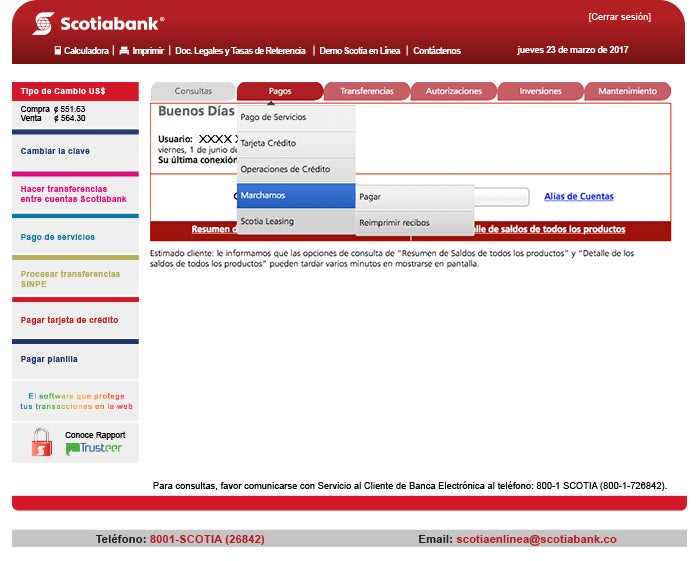
Task: Open the Pagos dropdown tab
Action: click(280, 91)
